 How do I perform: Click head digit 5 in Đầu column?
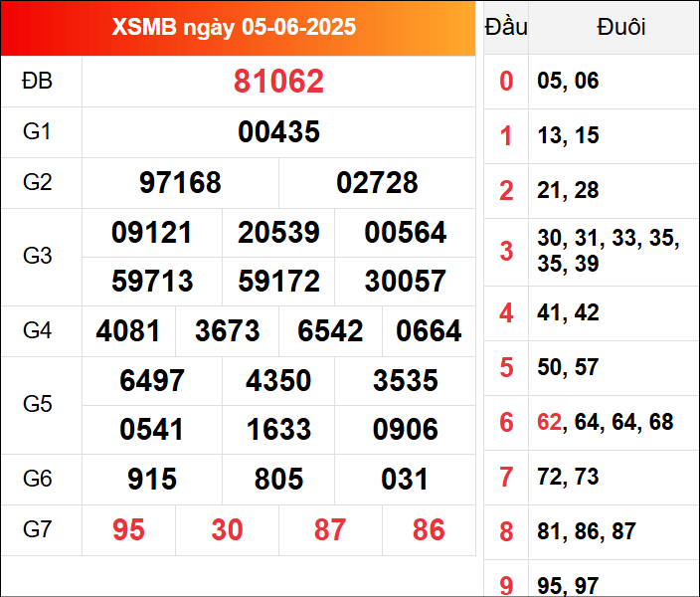[x=506, y=368]
